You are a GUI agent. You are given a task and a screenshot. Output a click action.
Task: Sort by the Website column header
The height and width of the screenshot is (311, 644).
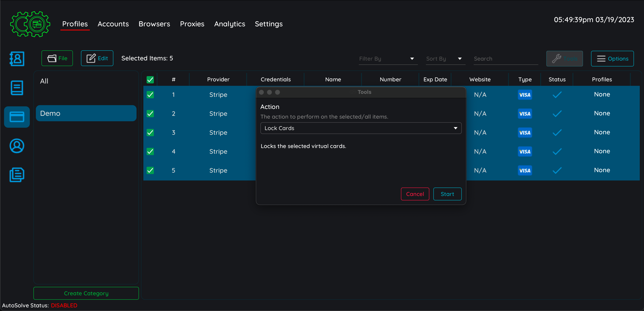click(480, 80)
